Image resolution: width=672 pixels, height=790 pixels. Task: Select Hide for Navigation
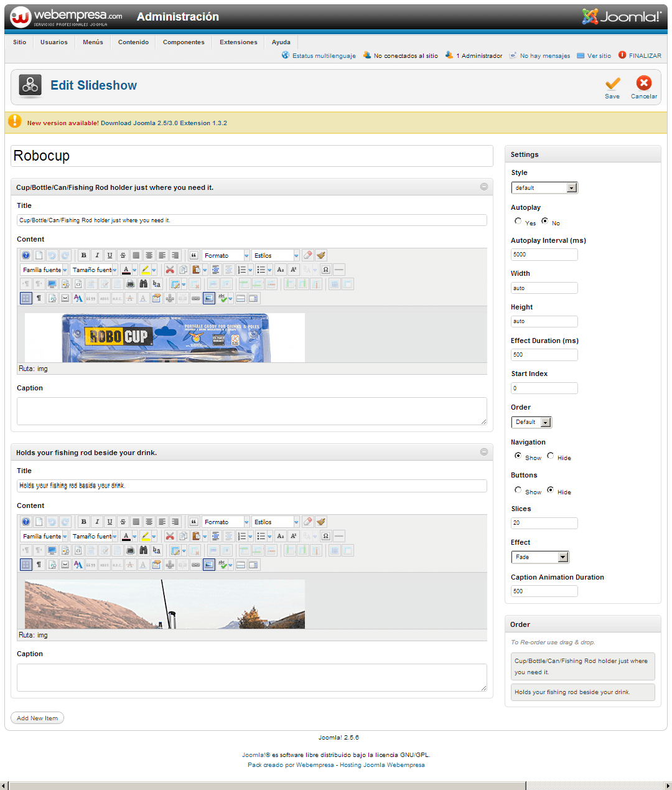(550, 456)
